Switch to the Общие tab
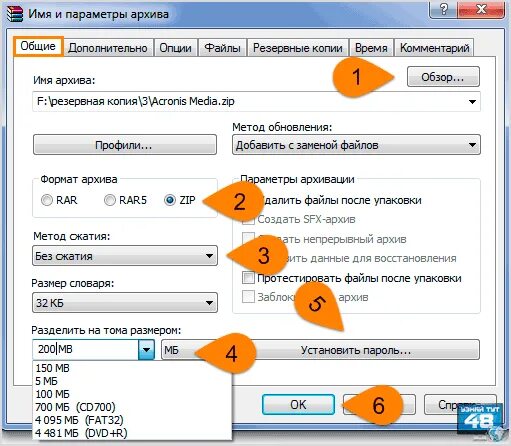The image size is (511, 446). pyautogui.click(x=38, y=46)
